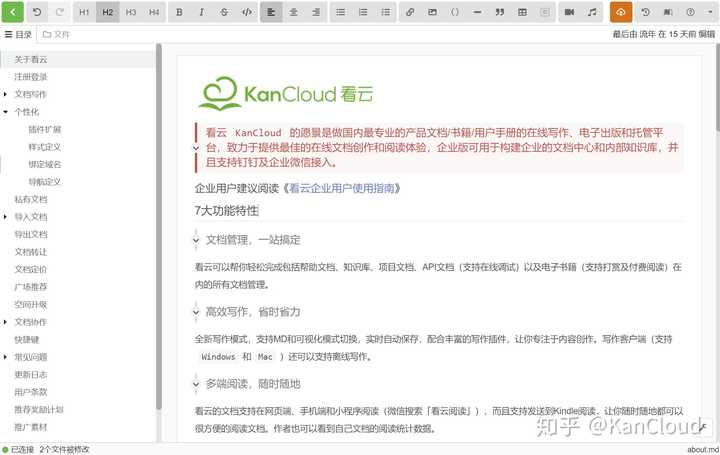Insert a task list
The width and height of the screenshot is (720, 455).
(386, 12)
